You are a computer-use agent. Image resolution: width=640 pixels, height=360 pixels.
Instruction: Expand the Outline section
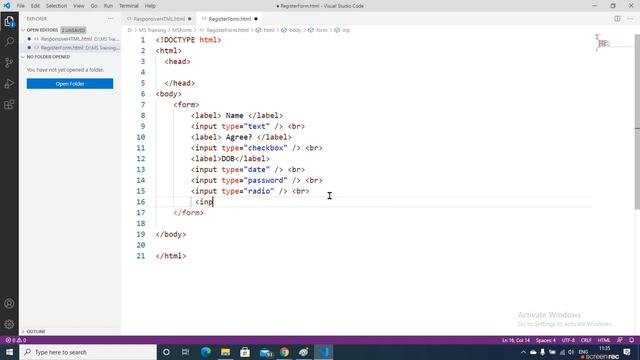coord(23,331)
